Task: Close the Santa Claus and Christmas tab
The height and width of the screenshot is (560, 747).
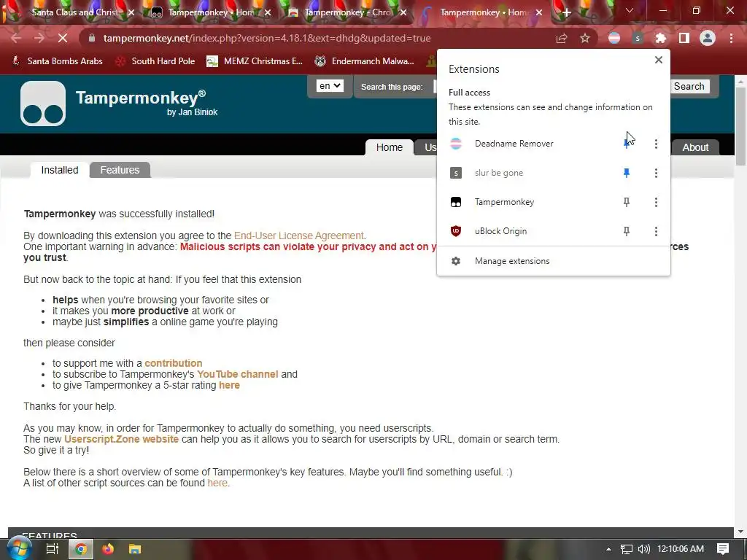Action: coord(131,12)
